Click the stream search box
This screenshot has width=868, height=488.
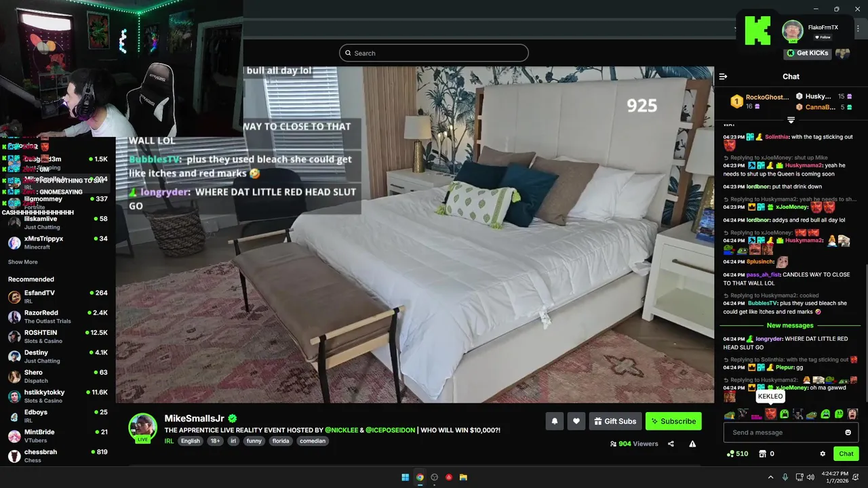[434, 53]
